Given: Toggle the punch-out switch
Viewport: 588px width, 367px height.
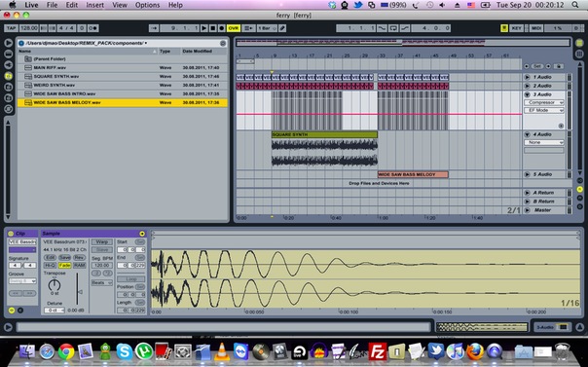Looking at the screenshot, I should 405,28.
